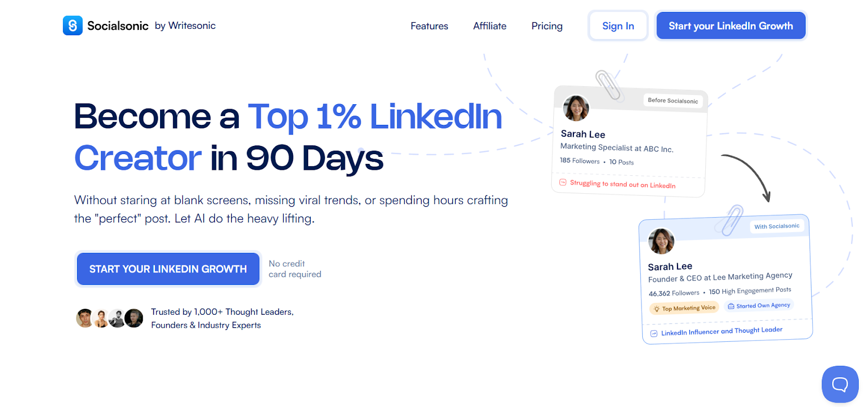Screen dimensions: 868x407
Task: Click the No credit card required note
Action: tap(295, 269)
